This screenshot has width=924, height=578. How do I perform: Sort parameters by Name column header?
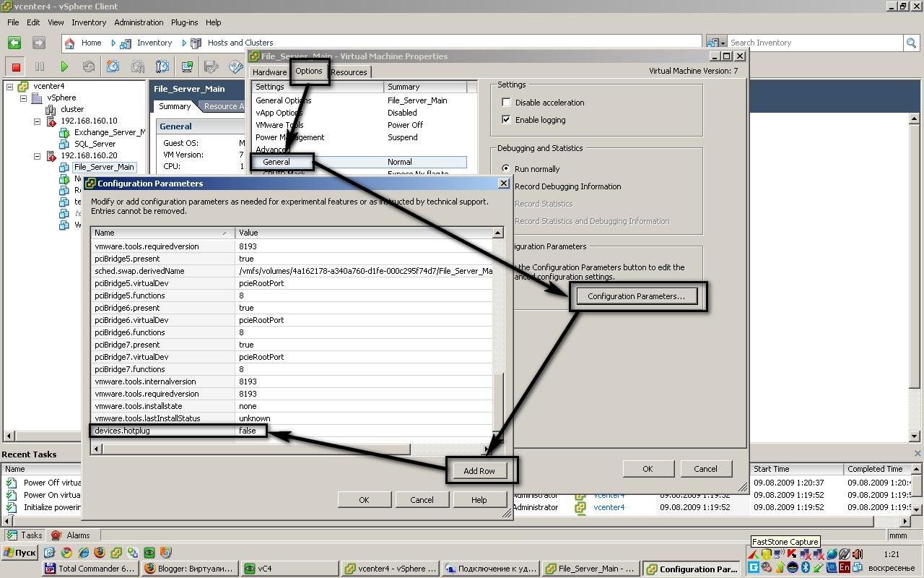pos(163,233)
